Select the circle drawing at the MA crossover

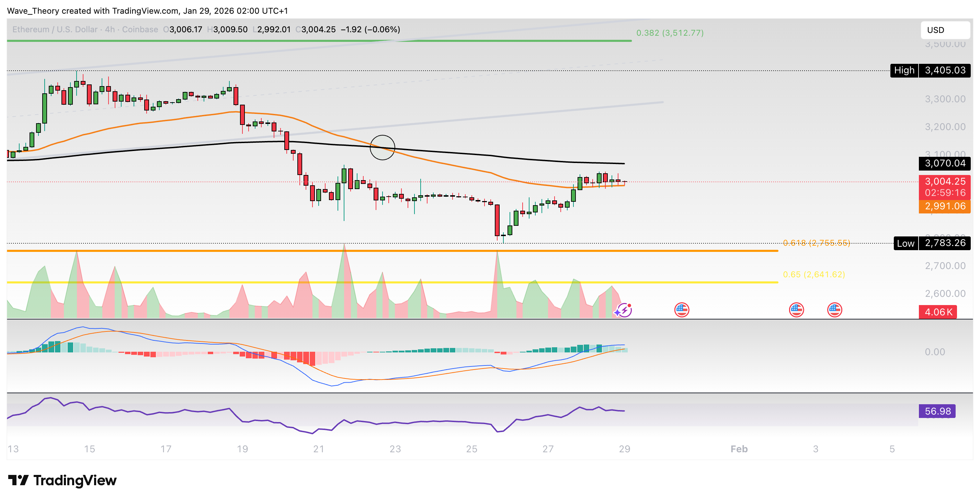[x=382, y=148]
